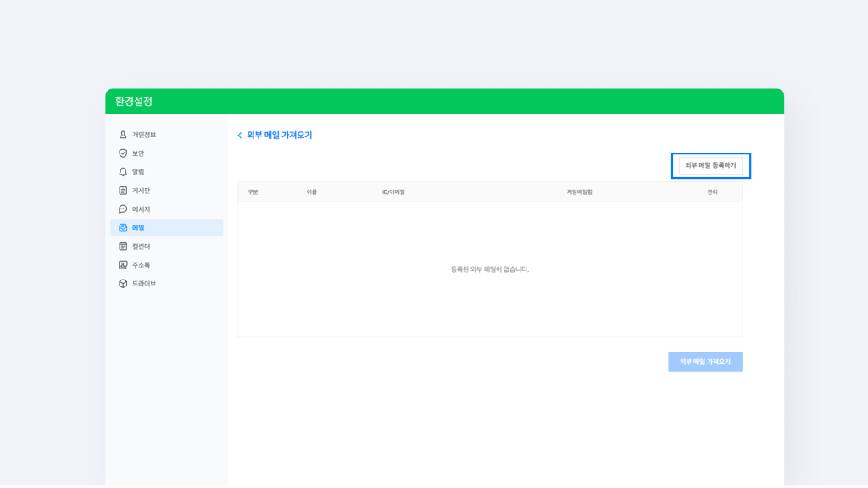Viewport: 868px width, 488px height.
Task: Click the 이름 column header
Action: [312, 192]
